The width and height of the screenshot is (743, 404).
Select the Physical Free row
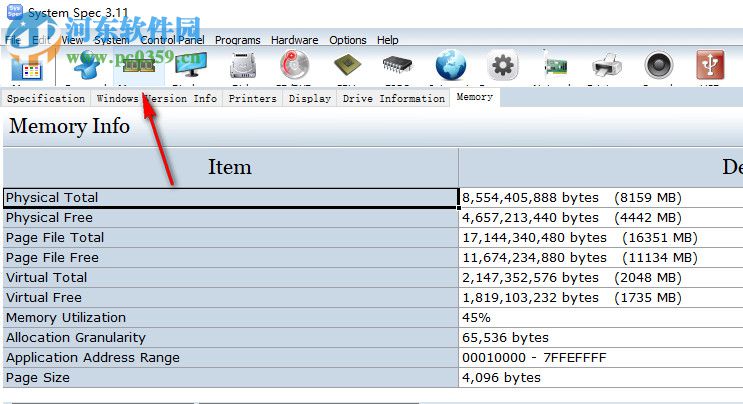[230, 218]
